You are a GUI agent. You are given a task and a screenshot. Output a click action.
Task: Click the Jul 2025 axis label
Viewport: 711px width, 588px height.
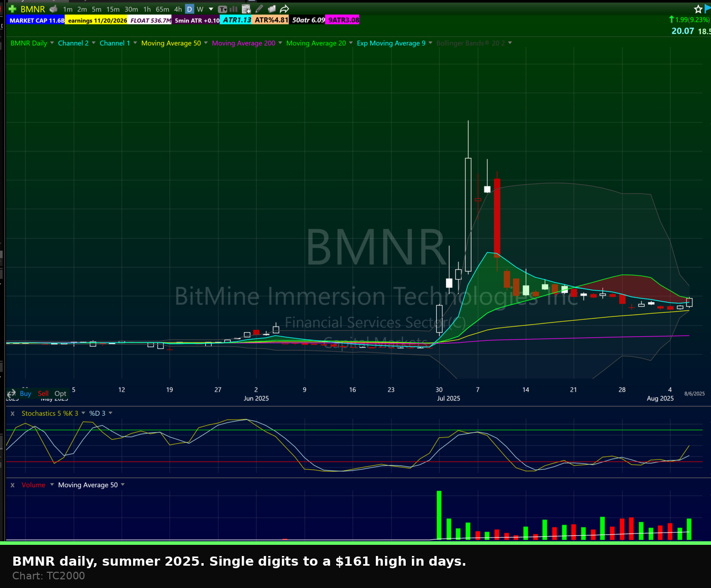click(448, 398)
